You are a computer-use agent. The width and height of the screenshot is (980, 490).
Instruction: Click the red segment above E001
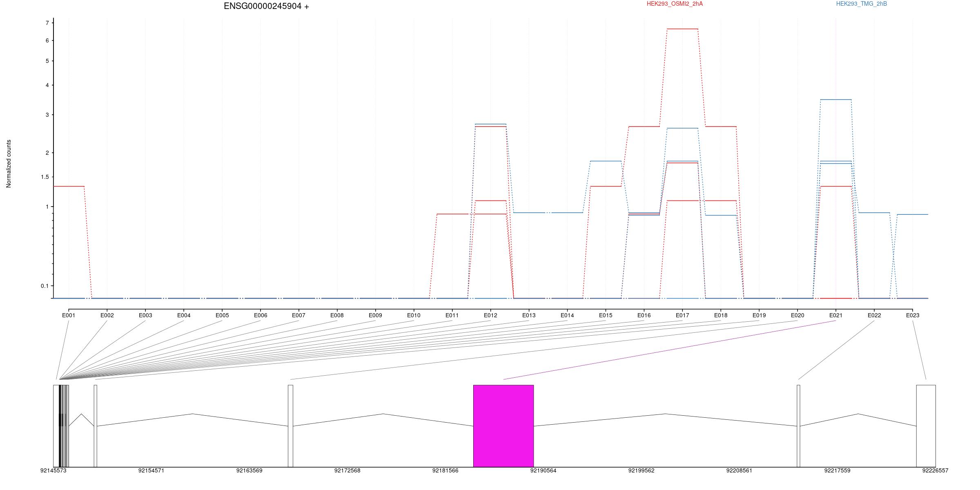(69, 186)
